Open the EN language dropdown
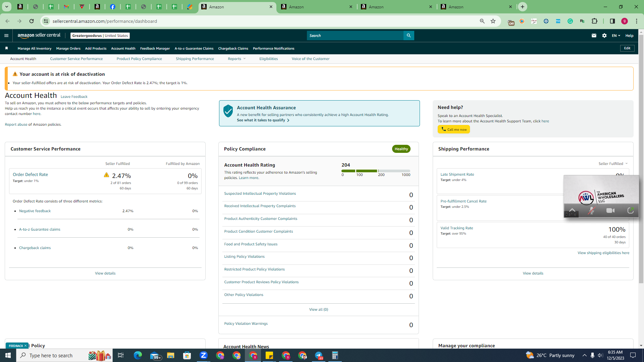Viewport: 644px width, 362px height. 616,36
